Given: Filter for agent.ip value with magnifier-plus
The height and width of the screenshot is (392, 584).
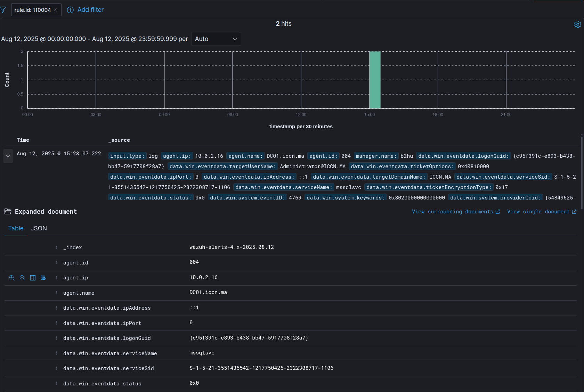Looking at the screenshot, I should click(x=12, y=278).
